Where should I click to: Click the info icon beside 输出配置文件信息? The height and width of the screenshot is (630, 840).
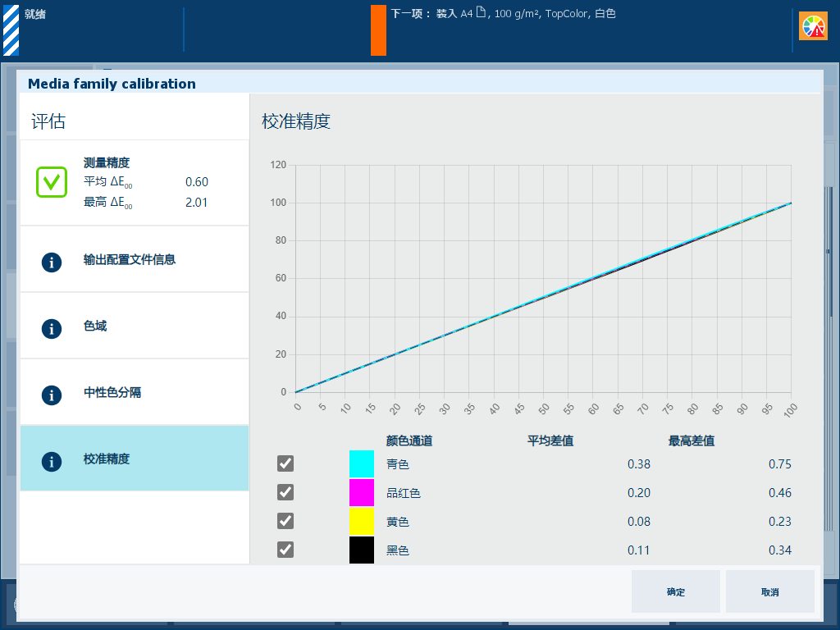[x=52, y=262]
